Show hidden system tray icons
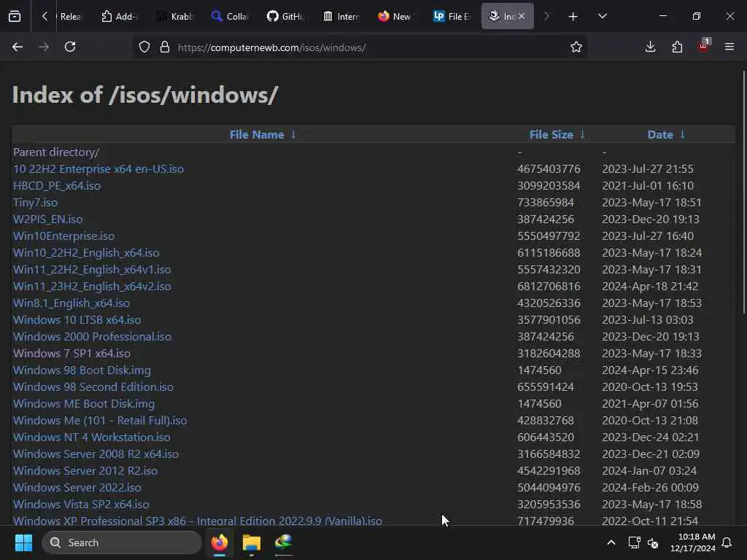The width and height of the screenshot is (747, 560). click(x=611, y=542)
